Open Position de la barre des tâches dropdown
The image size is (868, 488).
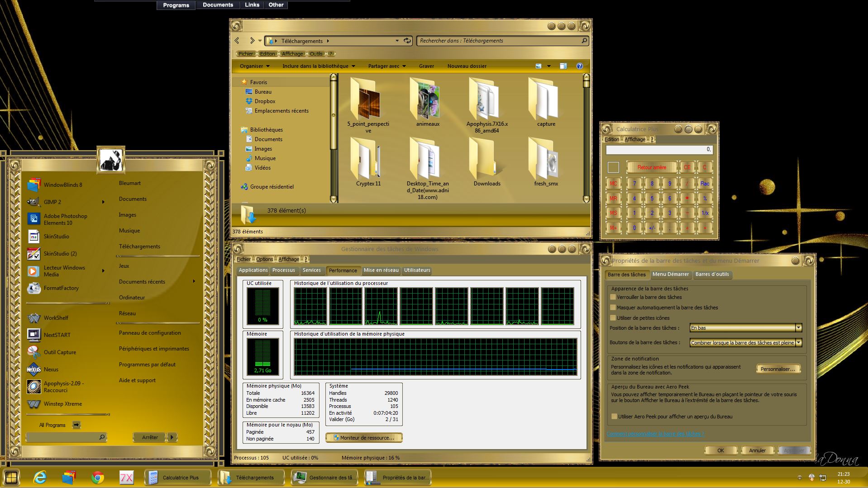pyautogui.click(x=798, y=328)
